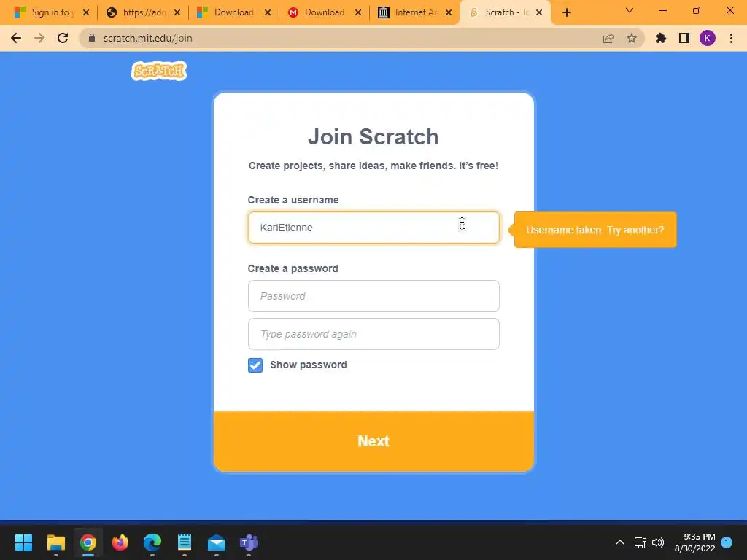Close the MEGA Download tab
The image size is (747, 560).
[357, 12]
